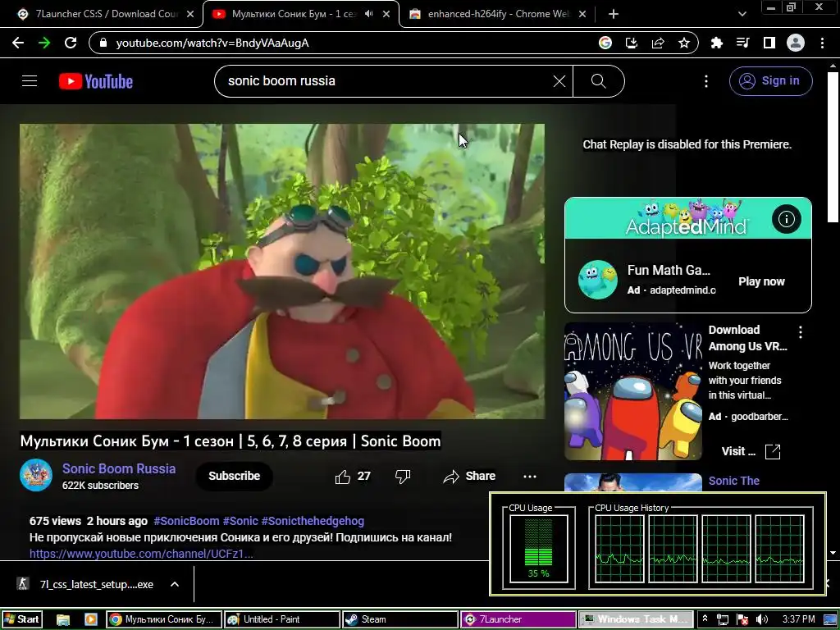Click the Share button under video
Screen dimensions: 840x630
tap(468, 477)
